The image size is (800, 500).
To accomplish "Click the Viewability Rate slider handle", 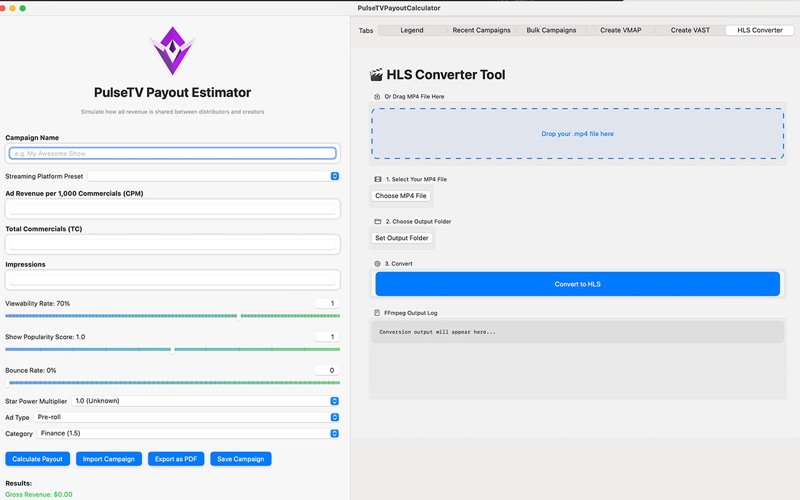I will click(239, 316).
